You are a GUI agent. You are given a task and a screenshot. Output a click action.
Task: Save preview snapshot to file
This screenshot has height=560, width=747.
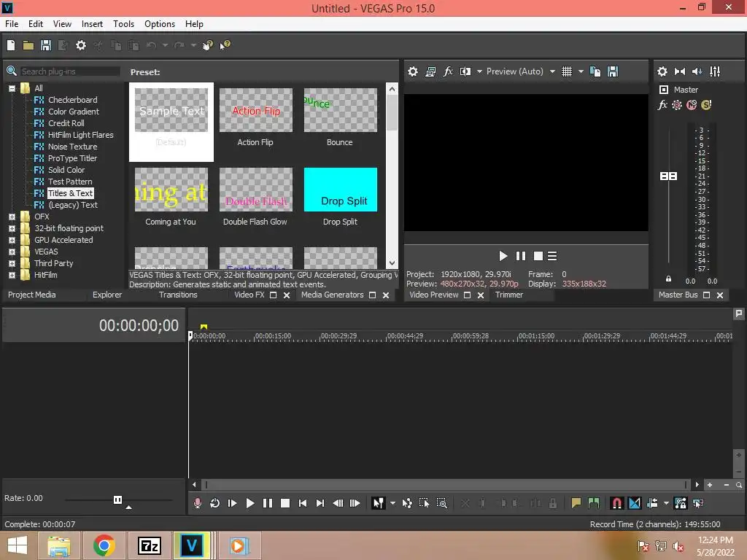pos(613,71)
